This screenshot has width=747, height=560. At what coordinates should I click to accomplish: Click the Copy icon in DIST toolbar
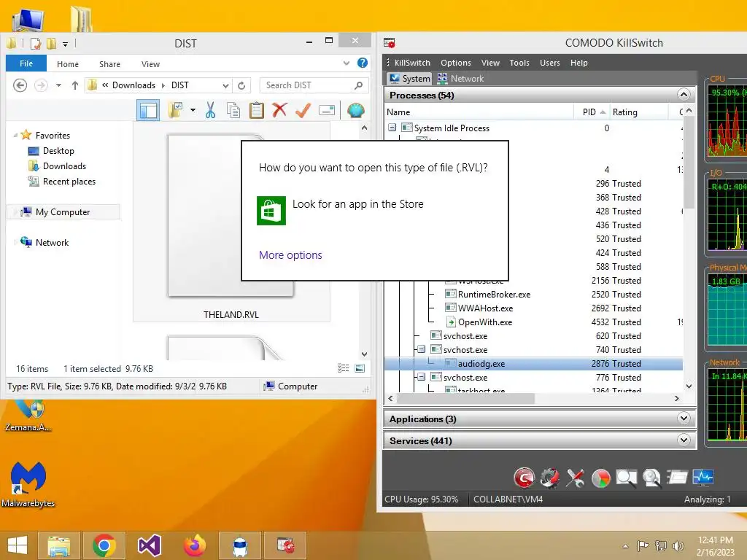tap(233, 111)
